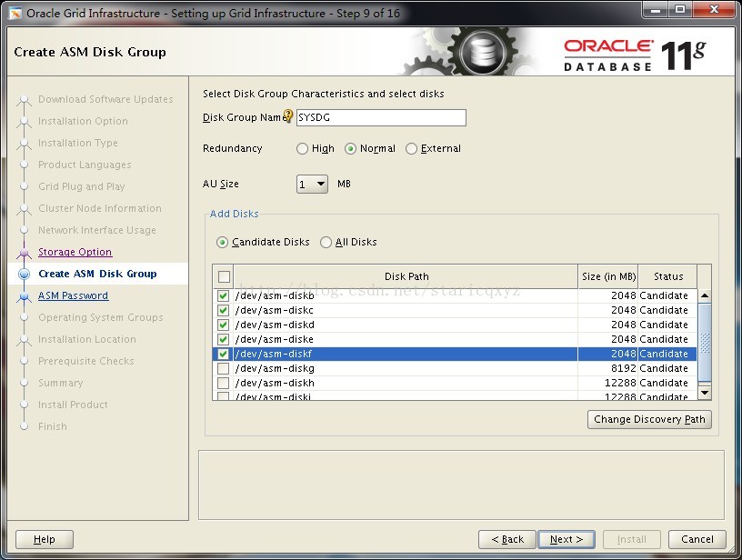Click the Size (in MB) column header

608,276
